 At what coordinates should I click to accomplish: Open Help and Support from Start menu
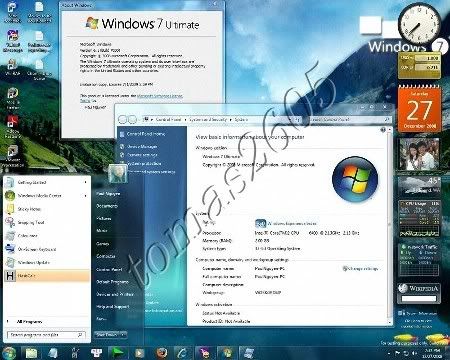pos(112,307)
